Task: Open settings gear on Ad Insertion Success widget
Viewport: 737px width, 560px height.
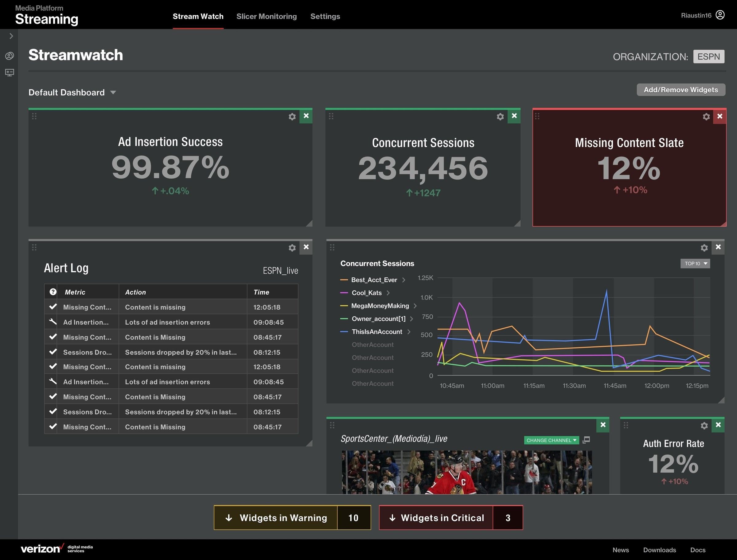Action: tap(292, 117)
